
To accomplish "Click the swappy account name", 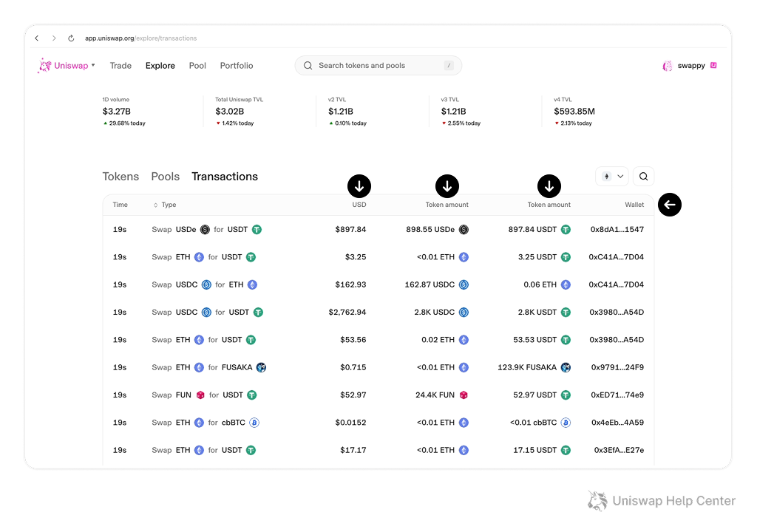I will (691, 66).
